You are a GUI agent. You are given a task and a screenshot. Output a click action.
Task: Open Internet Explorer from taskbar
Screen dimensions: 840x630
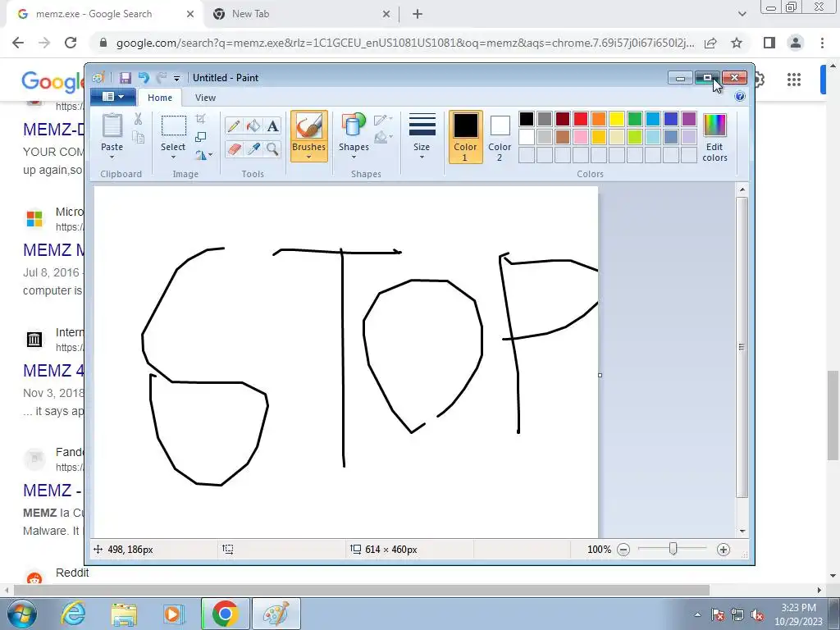[x=72, y=614]
